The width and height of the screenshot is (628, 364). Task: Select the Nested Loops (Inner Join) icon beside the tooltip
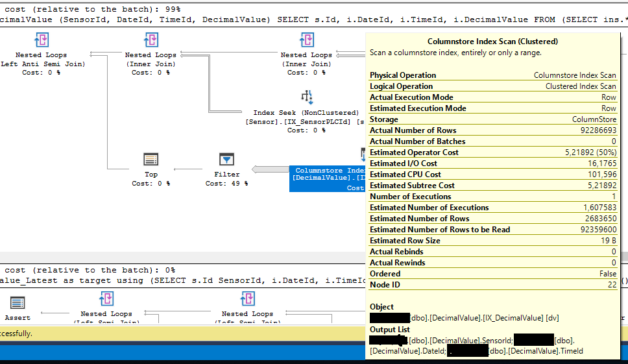click(306, 41)
